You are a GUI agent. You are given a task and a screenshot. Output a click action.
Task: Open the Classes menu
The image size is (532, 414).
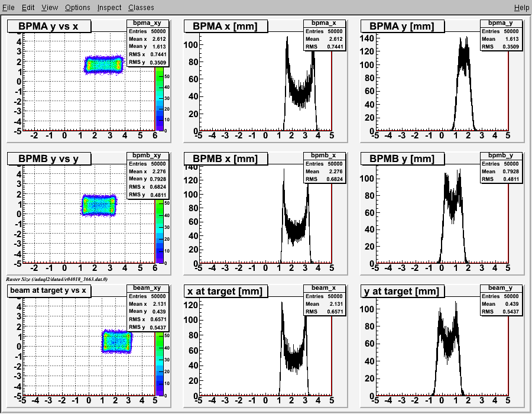[x=141, y=7]
